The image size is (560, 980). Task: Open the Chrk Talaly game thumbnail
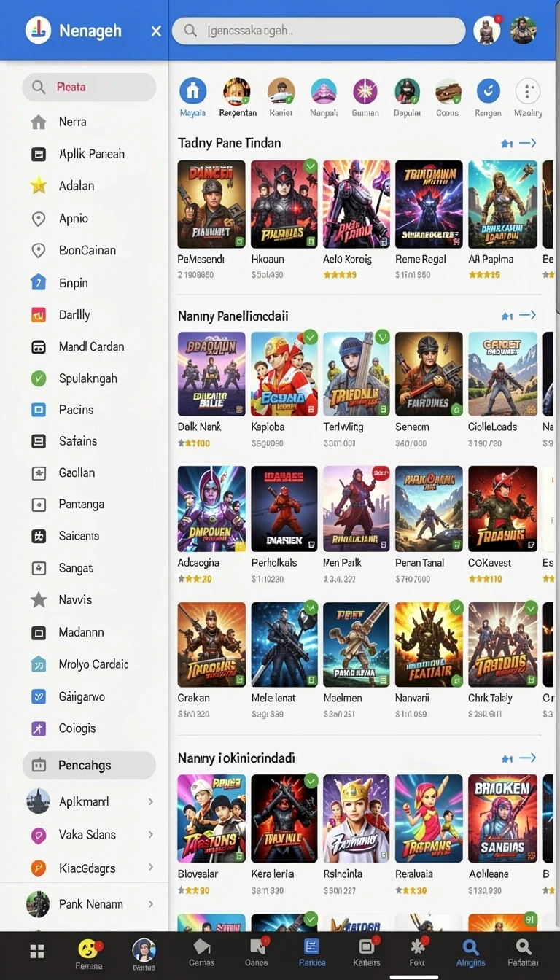[502, 645]
